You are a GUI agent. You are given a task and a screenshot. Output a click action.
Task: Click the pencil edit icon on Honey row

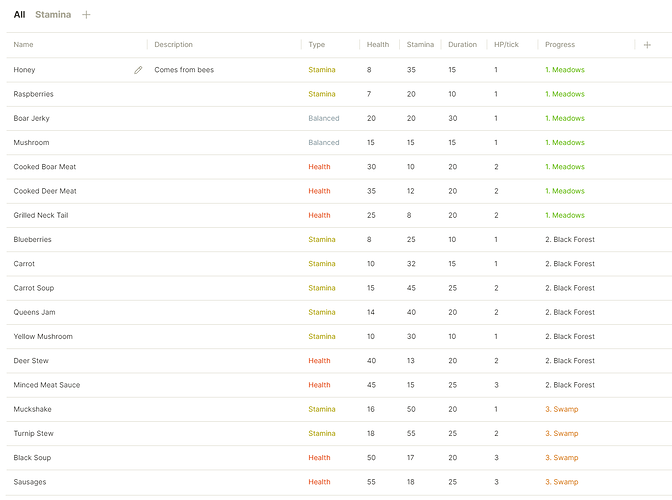click(x=138, y=70)
